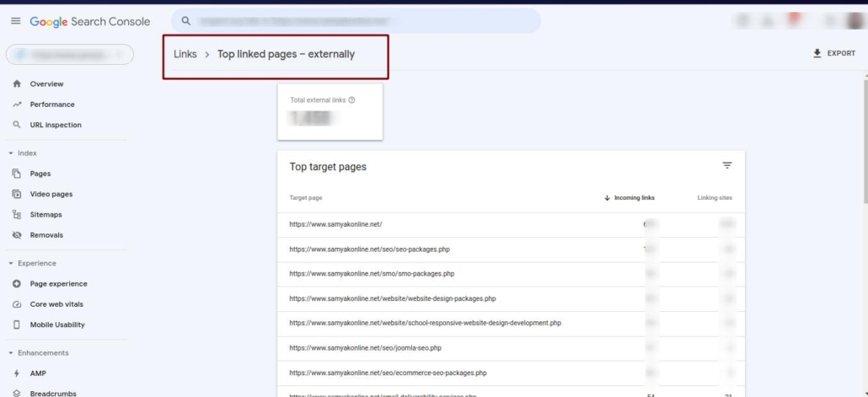868x397 pixels.
Task: Open the Breadcrumbs enhancement report
Action: pos(53,394)
